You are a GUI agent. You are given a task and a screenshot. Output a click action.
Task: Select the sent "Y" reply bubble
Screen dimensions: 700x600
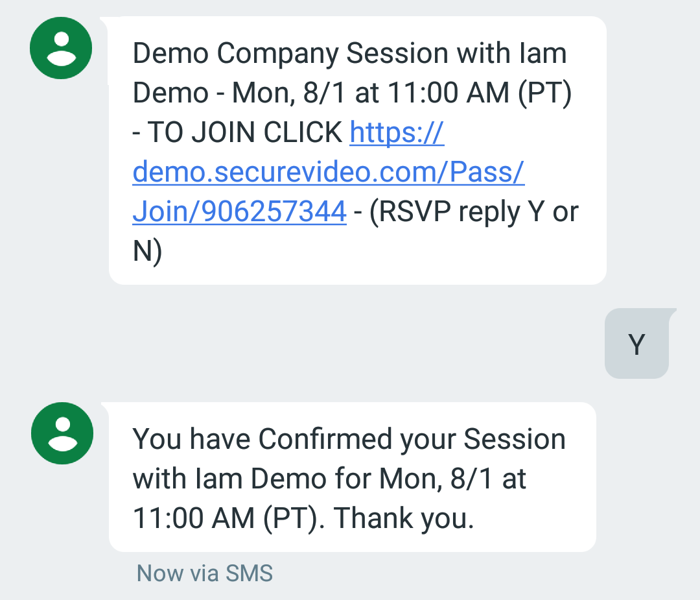[x=636, y=344]
